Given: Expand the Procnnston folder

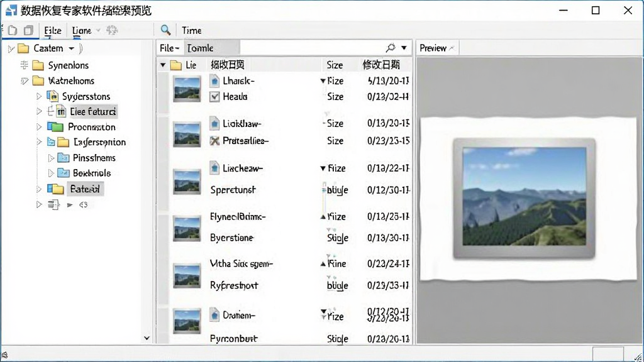Looking at the screenshot, I should point(39,127).
